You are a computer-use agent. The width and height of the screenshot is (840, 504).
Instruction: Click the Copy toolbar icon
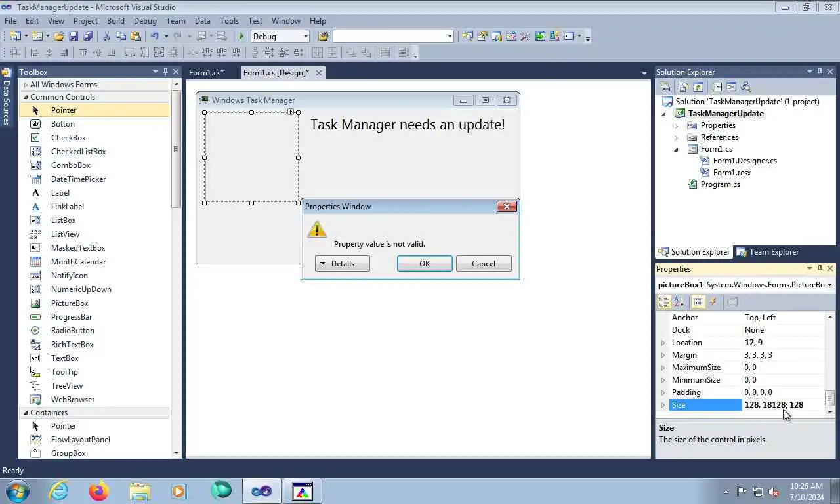tap(121, 37)
